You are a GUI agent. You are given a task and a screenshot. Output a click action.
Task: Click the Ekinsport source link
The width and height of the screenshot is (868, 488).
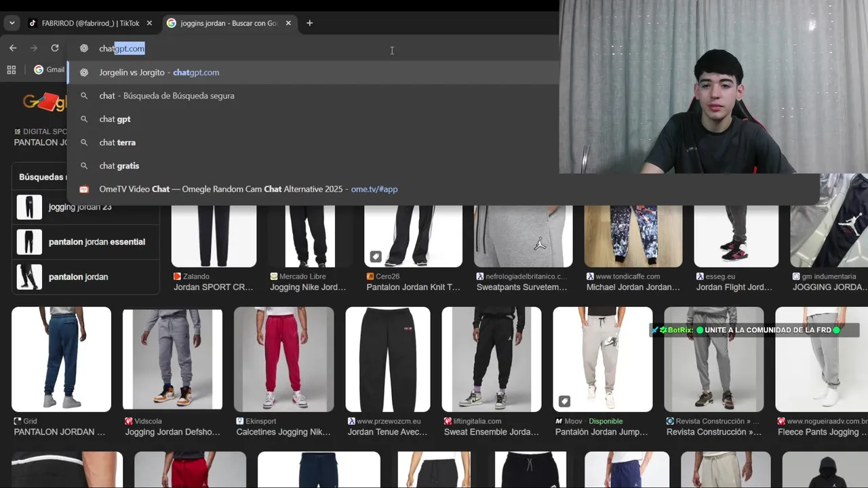pos(261,421)
